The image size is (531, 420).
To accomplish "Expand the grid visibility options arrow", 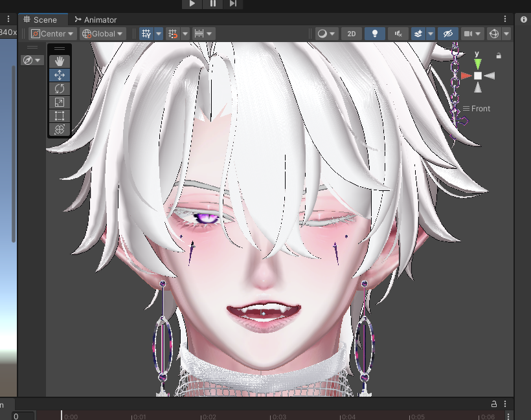I will click(159, 34).
